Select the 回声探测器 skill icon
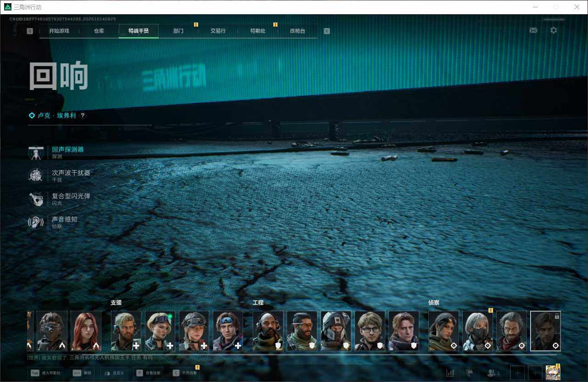The image size is (588, 382). point(36,153)
